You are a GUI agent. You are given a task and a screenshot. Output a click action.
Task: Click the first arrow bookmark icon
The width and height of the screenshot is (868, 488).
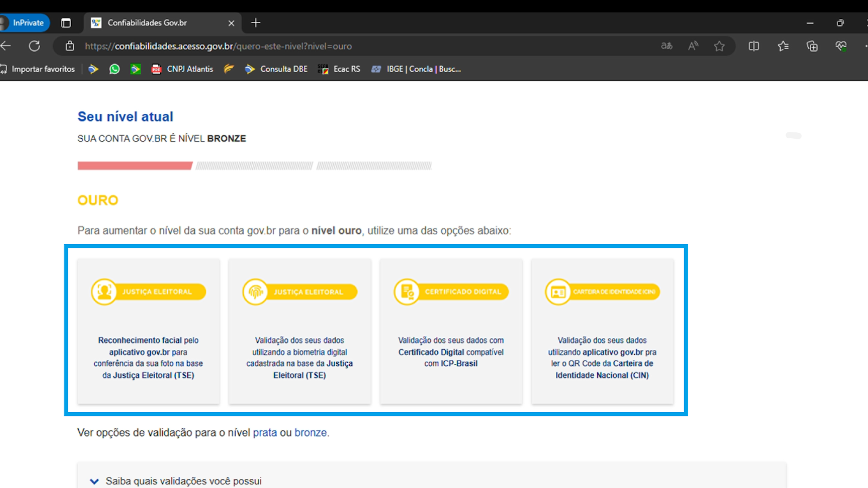(x=93, y=69)
